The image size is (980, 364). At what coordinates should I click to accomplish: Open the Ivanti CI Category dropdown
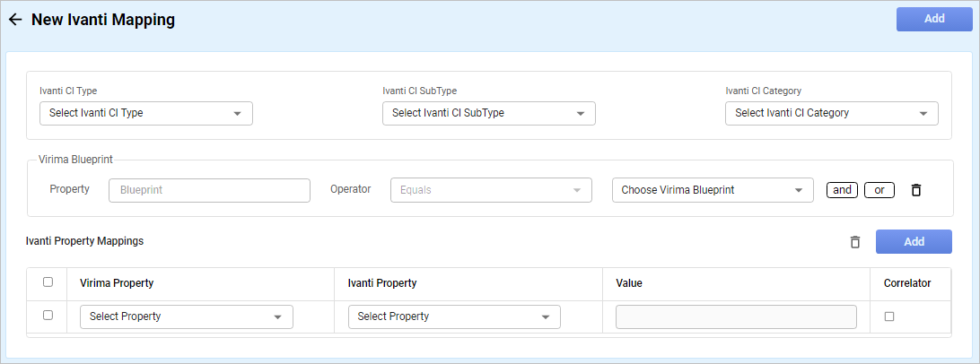click(x=832, y=114)
